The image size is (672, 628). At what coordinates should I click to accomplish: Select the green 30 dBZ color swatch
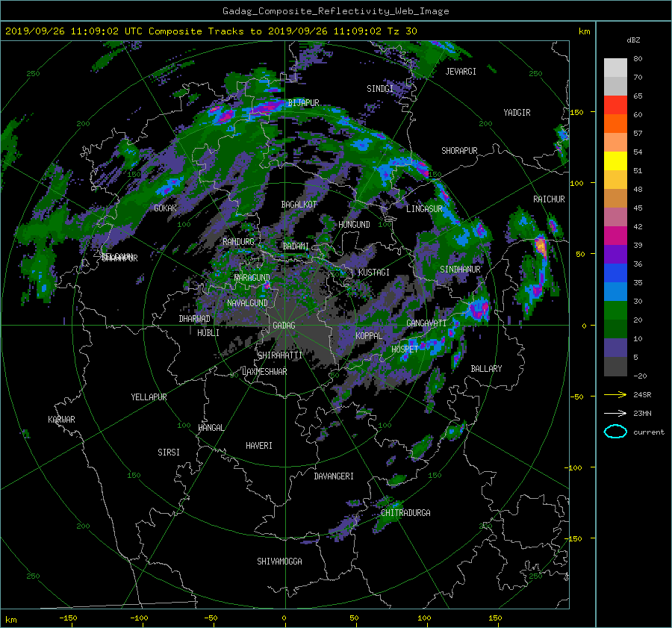tap(615, 310)
